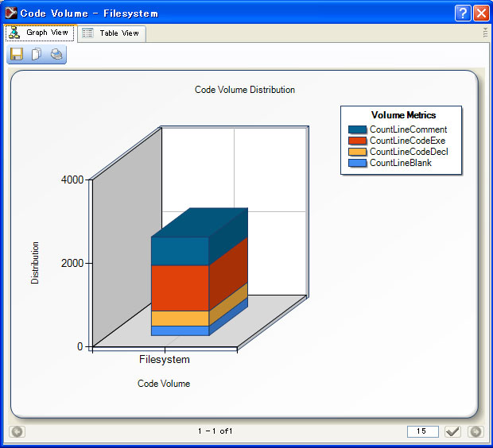The height and width of the screenshot is (448, 493).
Task: Click the Code Volume Distribution chart title
Action: tap(245, 90)
